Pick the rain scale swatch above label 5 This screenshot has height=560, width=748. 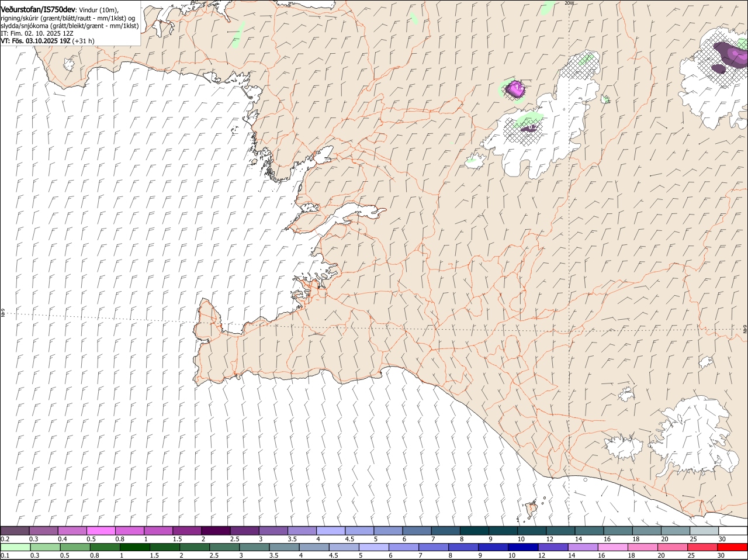[374, 547]
